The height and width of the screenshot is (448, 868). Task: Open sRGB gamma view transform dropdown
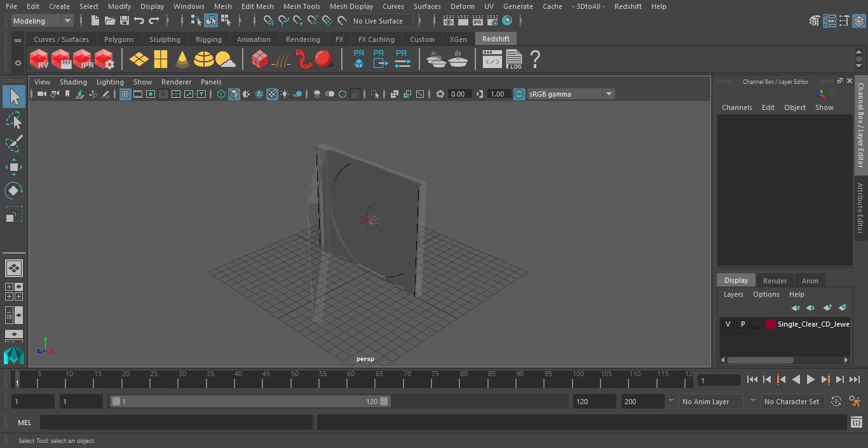pyautogui.click(x=571, y=94)
